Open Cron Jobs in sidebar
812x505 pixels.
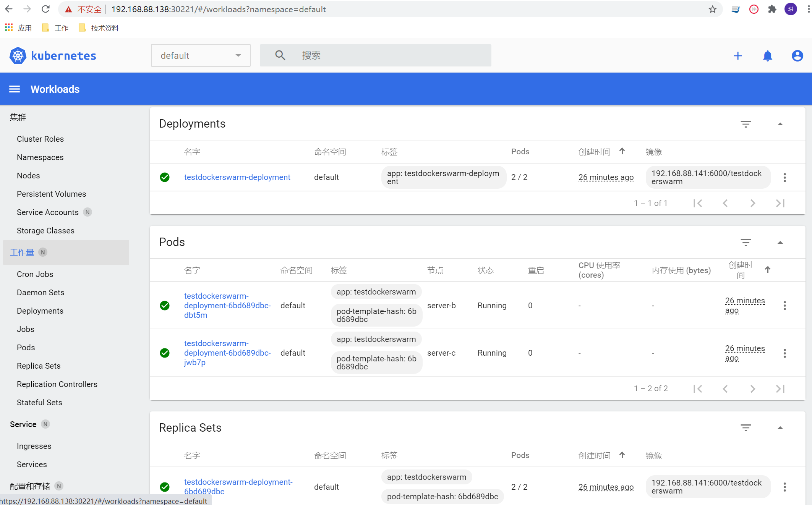[35, 274]
